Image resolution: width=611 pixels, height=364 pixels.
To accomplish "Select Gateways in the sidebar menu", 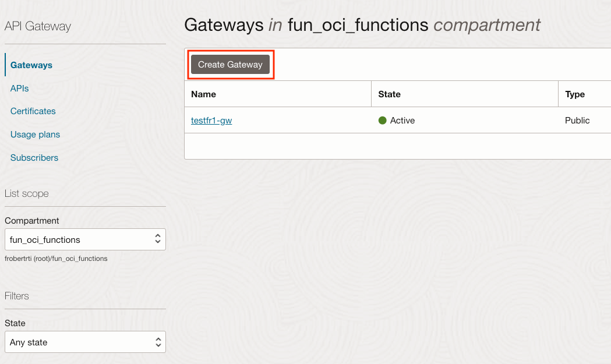I will pyautogui.click(x=31, y=65).
